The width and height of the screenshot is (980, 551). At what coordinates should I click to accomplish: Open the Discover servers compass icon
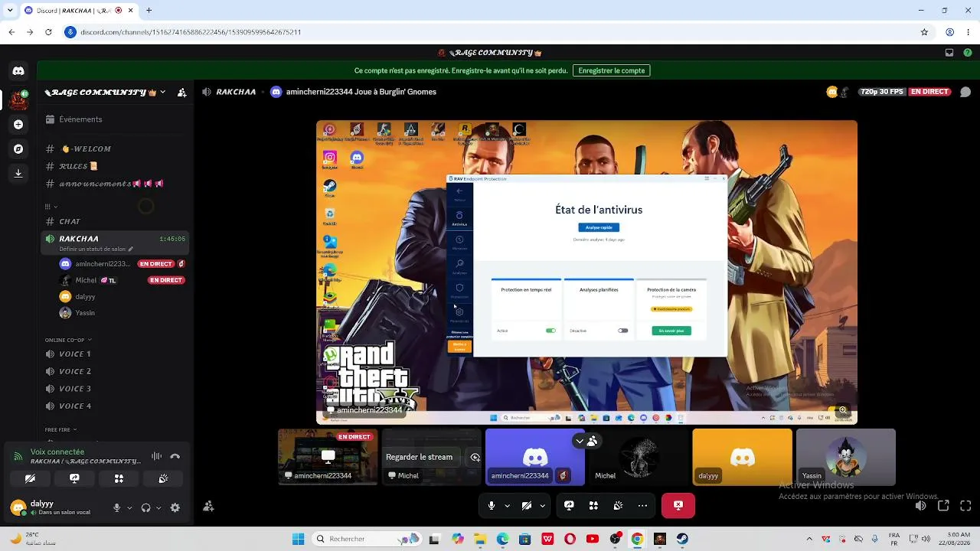(x=18, y=148)
